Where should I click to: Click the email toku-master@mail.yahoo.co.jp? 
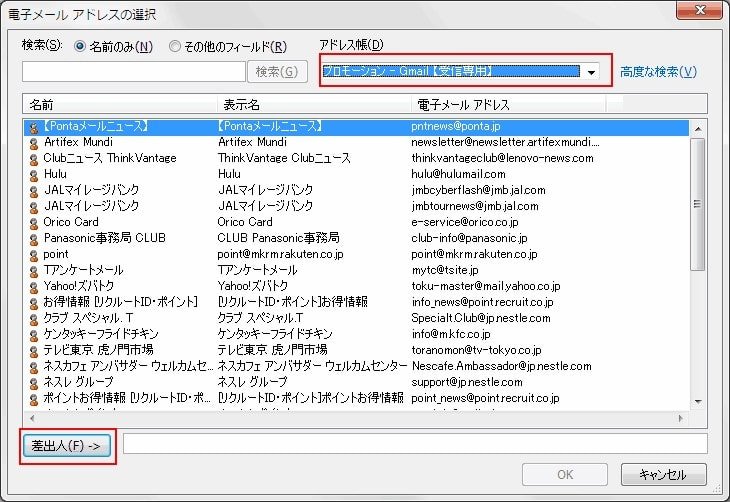(x=486, y=286)
